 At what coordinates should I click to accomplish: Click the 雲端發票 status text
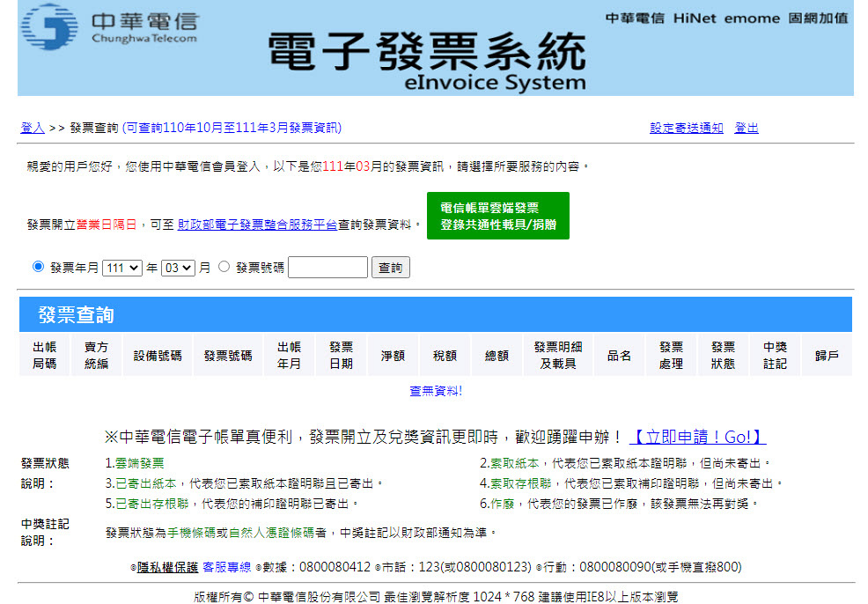[139, 463]
